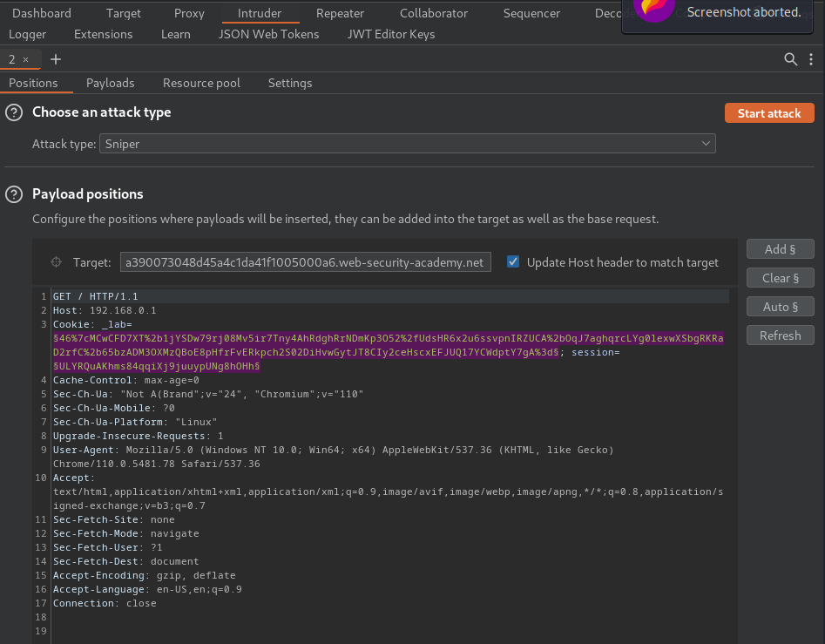Image resolution: width=825 pixels, height=644 pixels.
Task: Click the Screenshot aborted notification
Action: (718, 15)
